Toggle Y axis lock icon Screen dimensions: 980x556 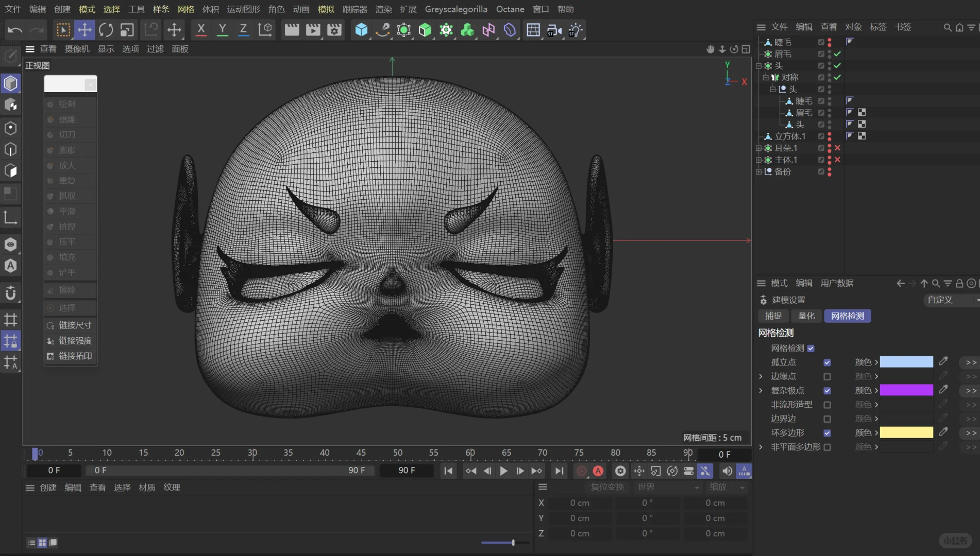coord(222,30)
